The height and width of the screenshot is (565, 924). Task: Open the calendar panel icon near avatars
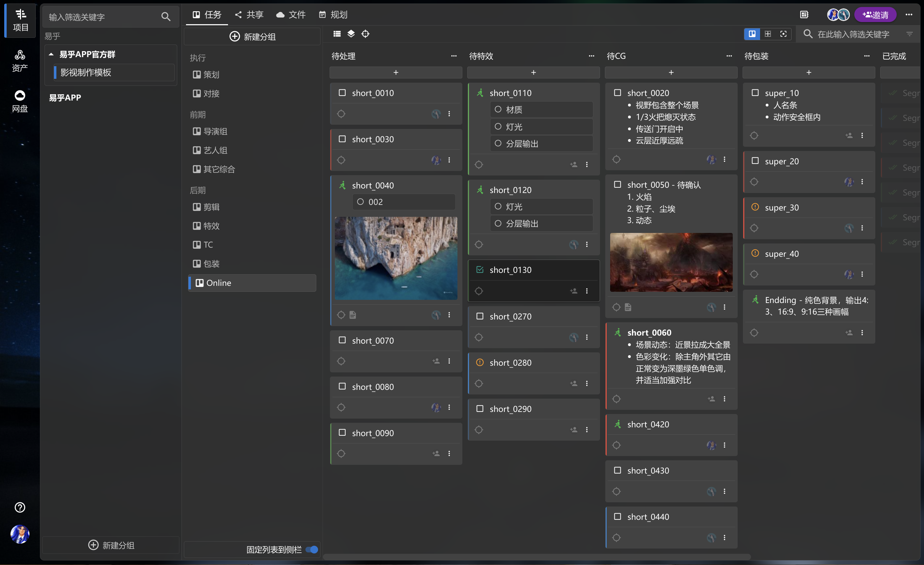click(x=804, y=15)
